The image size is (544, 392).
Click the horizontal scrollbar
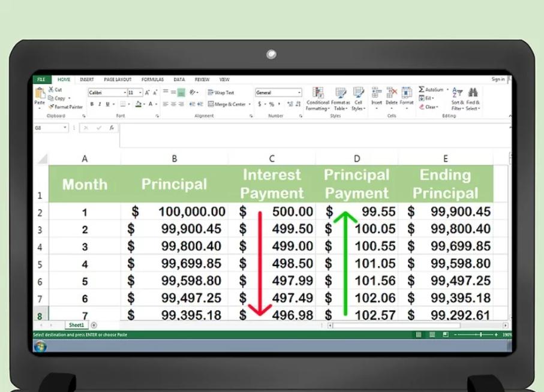pos(417,325)
